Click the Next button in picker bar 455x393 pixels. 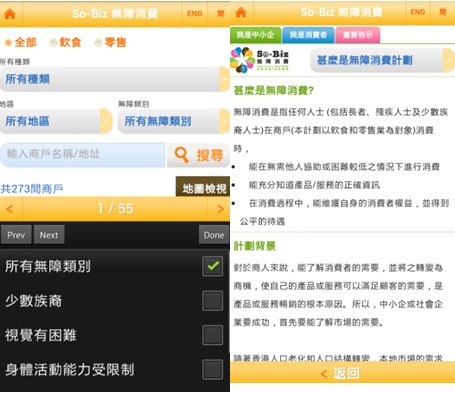(49, 235)
